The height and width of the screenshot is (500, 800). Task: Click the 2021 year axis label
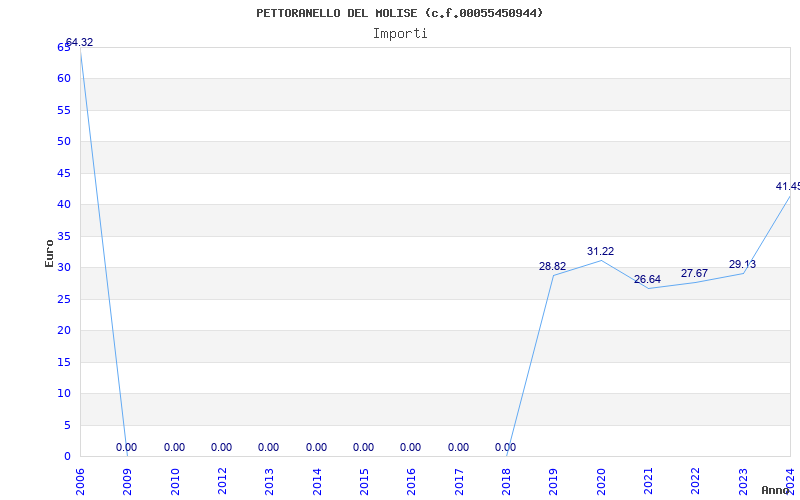pyautogui.click(x=648, y=482)
